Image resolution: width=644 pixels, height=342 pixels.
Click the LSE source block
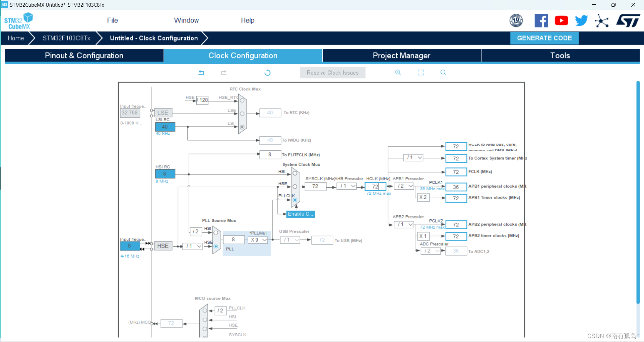(x=163, y=113)
